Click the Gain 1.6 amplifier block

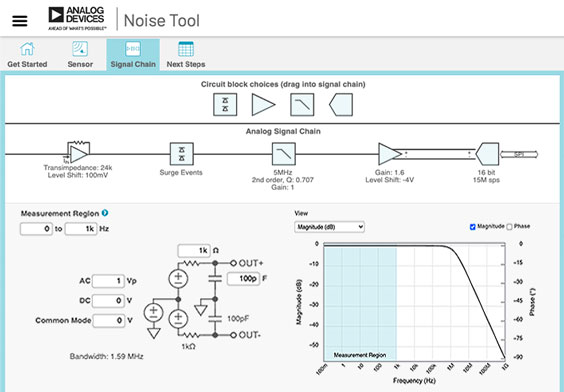point(390,154)
